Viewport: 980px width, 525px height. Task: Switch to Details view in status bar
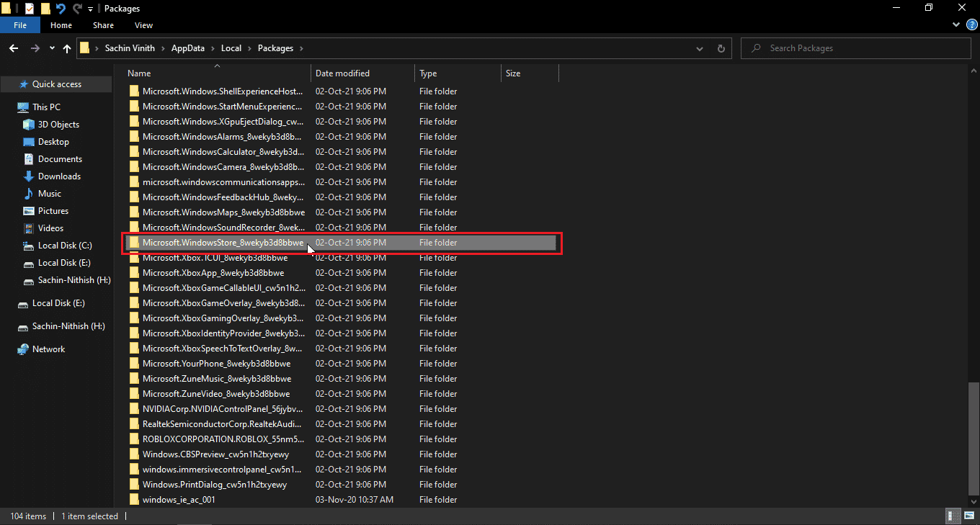pos(953,516)
